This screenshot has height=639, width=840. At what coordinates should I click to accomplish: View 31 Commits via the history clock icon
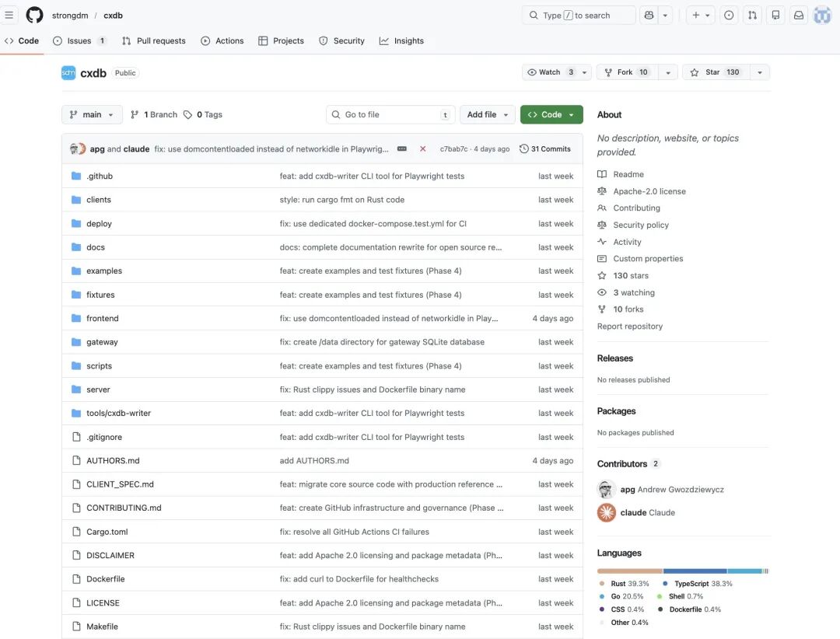point(544,148)
